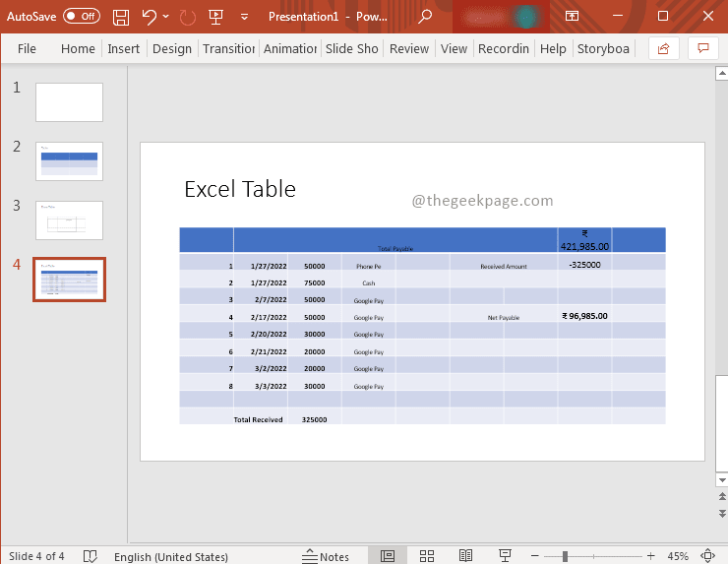The height and width of the screenshot is (564, 728).
Task: Open the Undo history dropdown arrow
Action: pos(165,17)
